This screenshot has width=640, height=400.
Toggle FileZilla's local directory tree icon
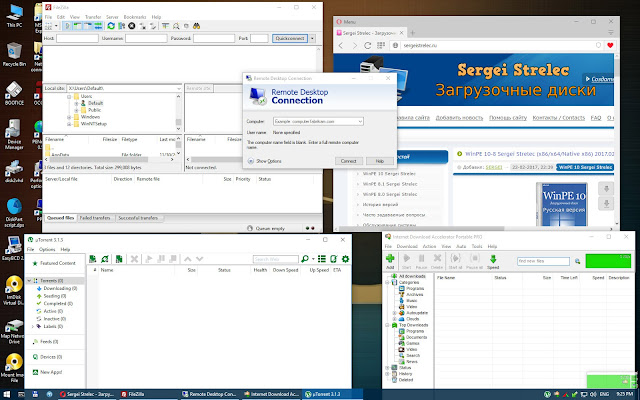click(x=77, y=26)
